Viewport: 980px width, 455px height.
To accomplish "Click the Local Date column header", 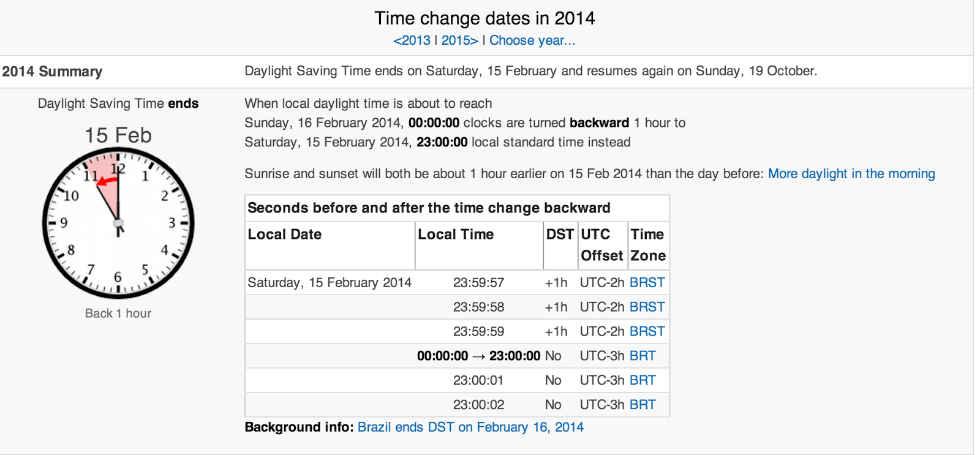I will coord(284,234).
